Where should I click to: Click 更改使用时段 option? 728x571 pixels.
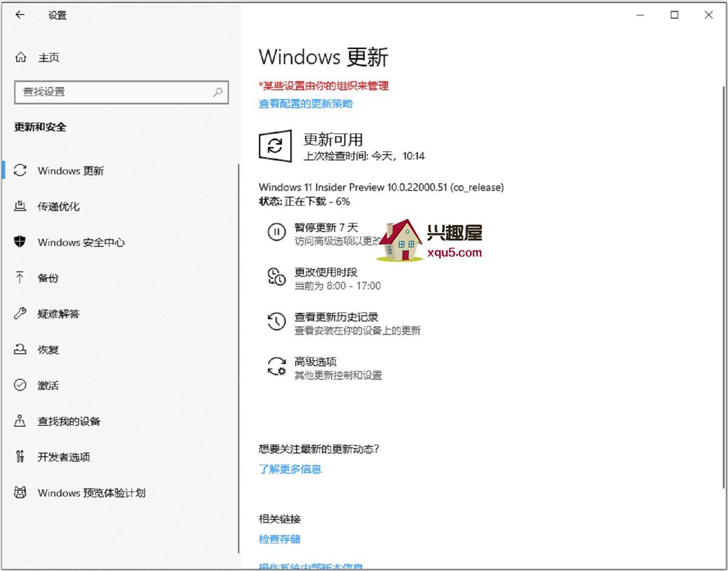[326, 272]
